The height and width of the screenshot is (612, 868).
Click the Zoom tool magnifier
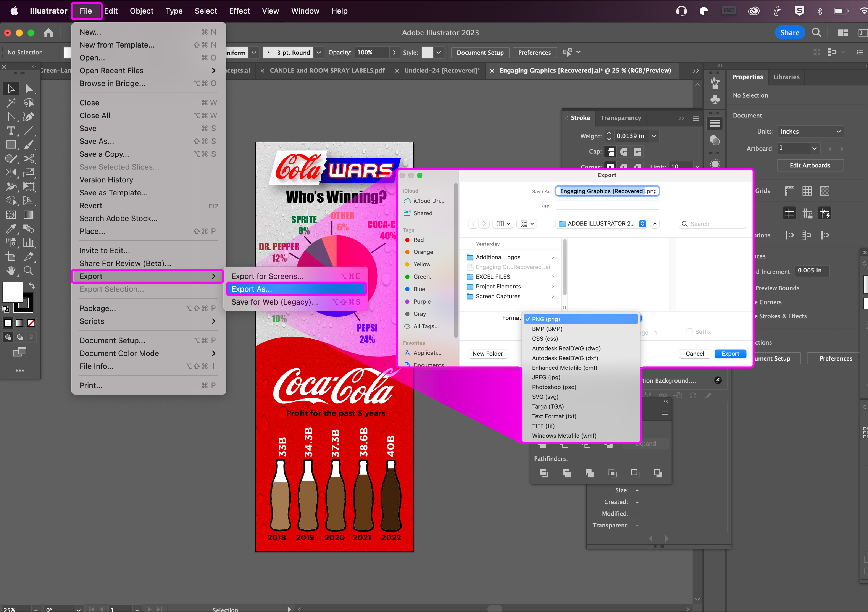(29, 271)
